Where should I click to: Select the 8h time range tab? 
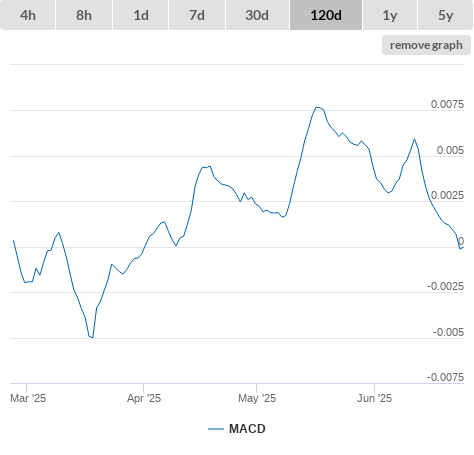84,15
